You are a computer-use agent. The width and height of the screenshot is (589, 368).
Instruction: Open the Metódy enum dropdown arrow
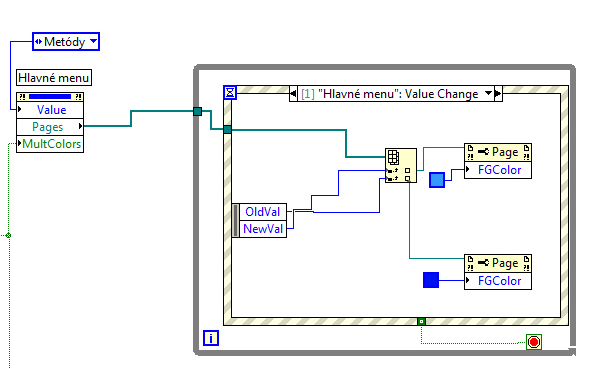[x=94, y=41]
